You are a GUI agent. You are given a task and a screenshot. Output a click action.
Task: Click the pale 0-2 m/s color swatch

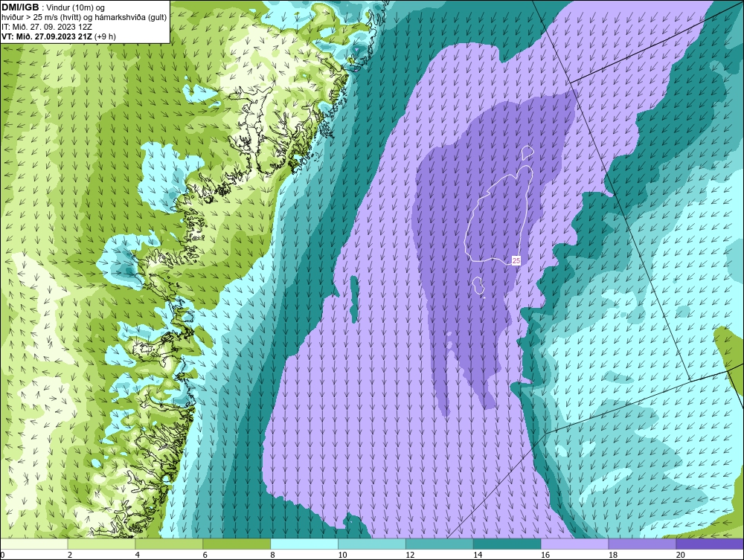pos(34,544)
